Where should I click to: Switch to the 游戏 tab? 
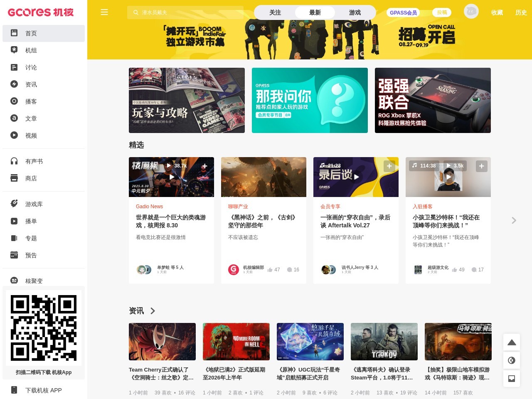[355, 12]
